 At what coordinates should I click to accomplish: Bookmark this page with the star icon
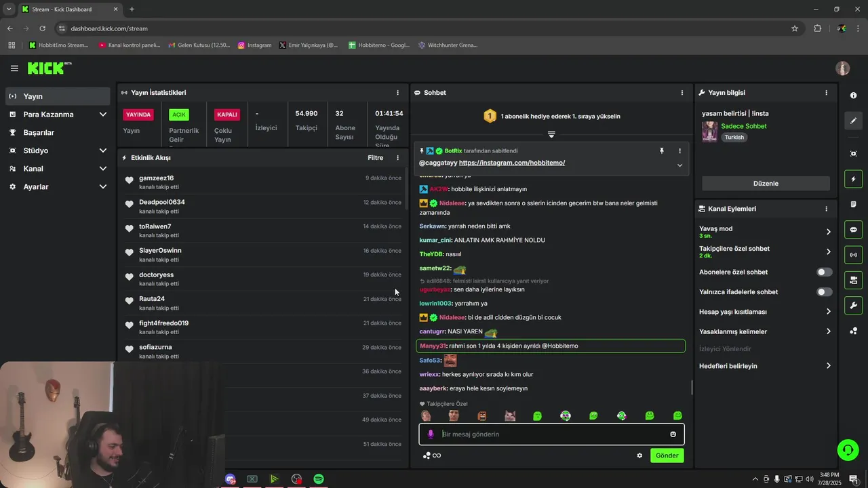(795, 28)
